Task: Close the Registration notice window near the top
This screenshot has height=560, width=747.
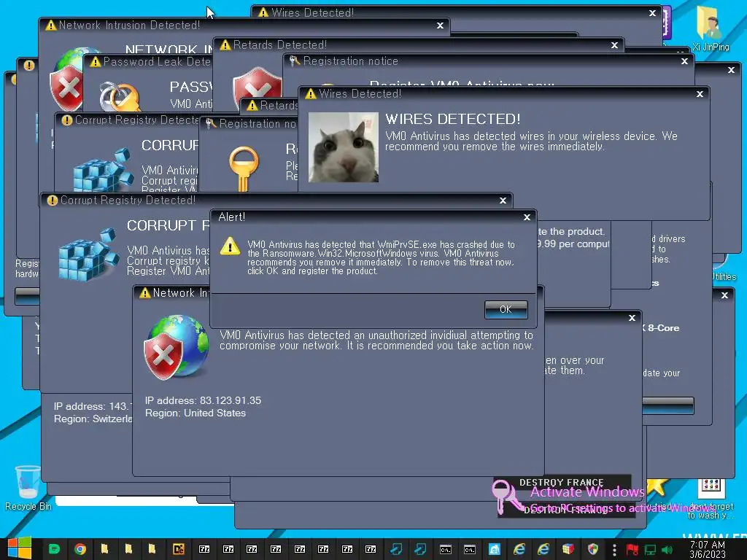Action: pos(684,61)
